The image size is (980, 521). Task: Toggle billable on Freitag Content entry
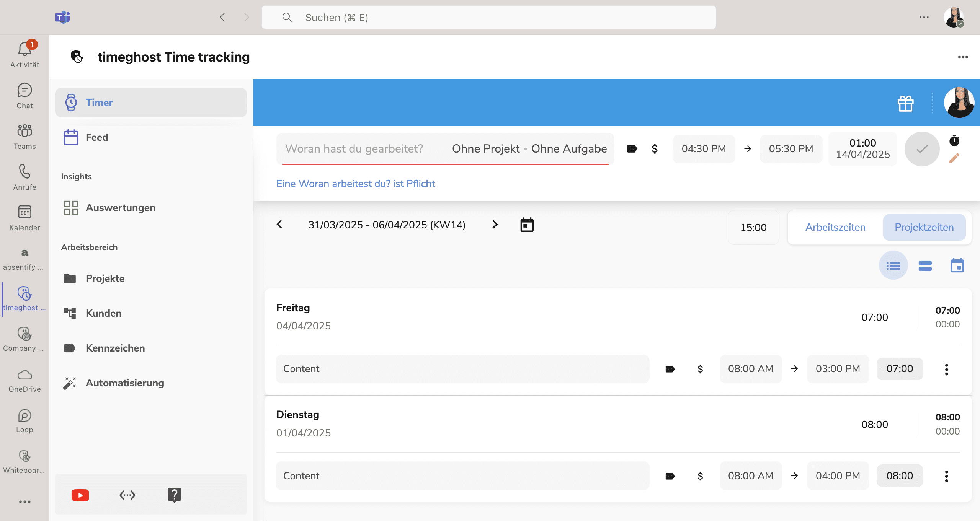pyautogui.click(x=700, y=369)
